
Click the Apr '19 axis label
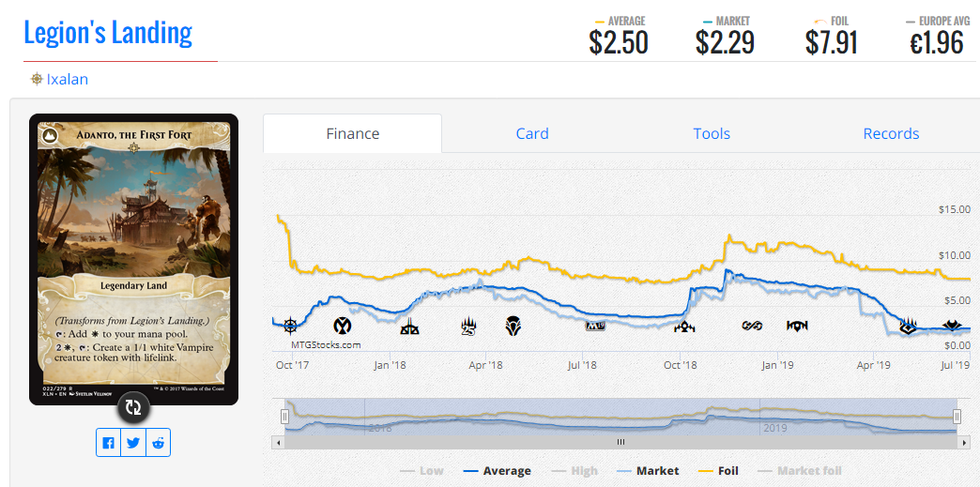tap(874, 364)
